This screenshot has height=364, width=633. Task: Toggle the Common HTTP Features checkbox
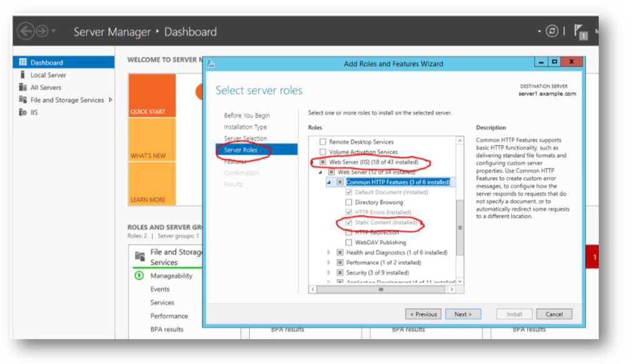pos(340,182)
